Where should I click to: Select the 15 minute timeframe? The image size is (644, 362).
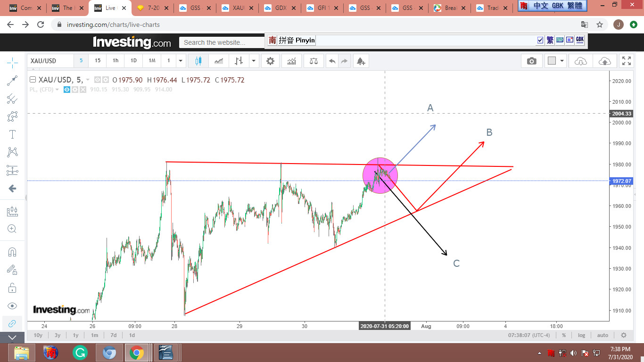click(x=98, y=61)
